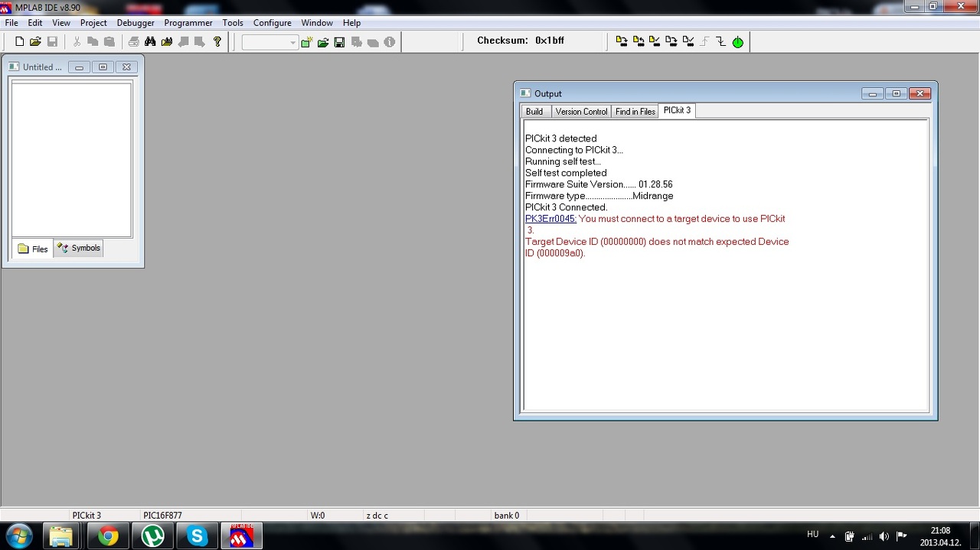Select the PICkit 3 output tab
Image resolution: width=980 pixels, height=550 pixels.
678,111
